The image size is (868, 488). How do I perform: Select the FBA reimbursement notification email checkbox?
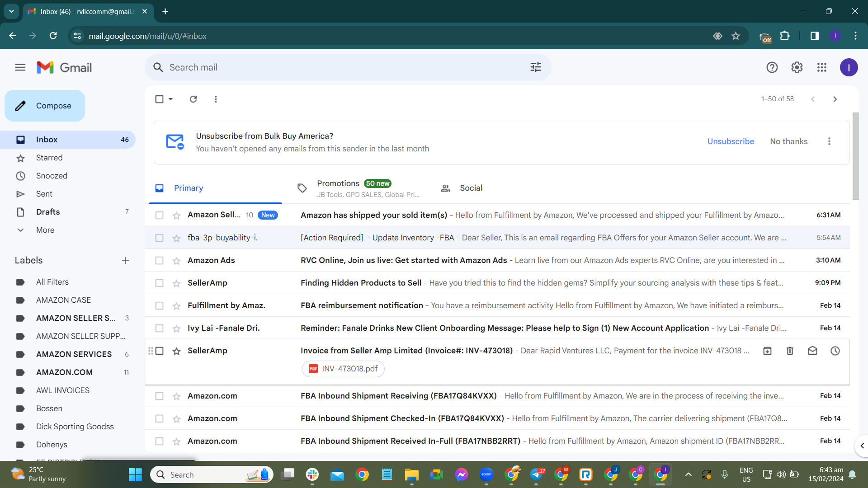[159, 305]
